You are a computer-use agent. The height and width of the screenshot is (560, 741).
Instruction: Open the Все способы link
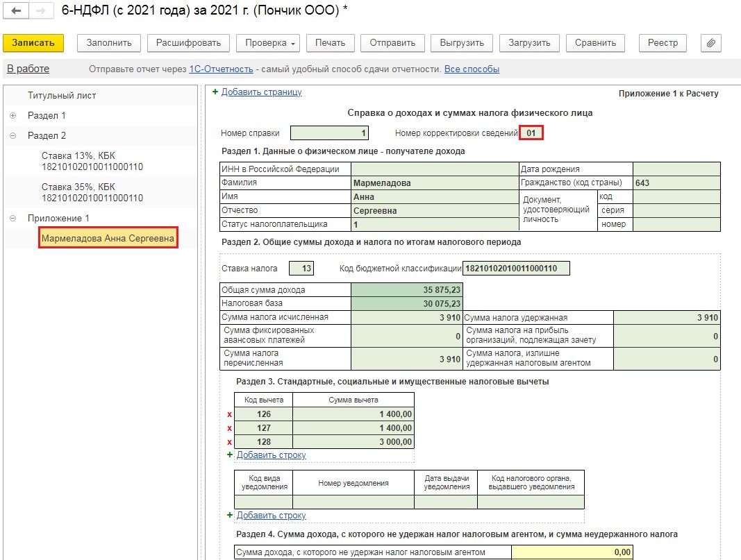(x=472, y=69)
